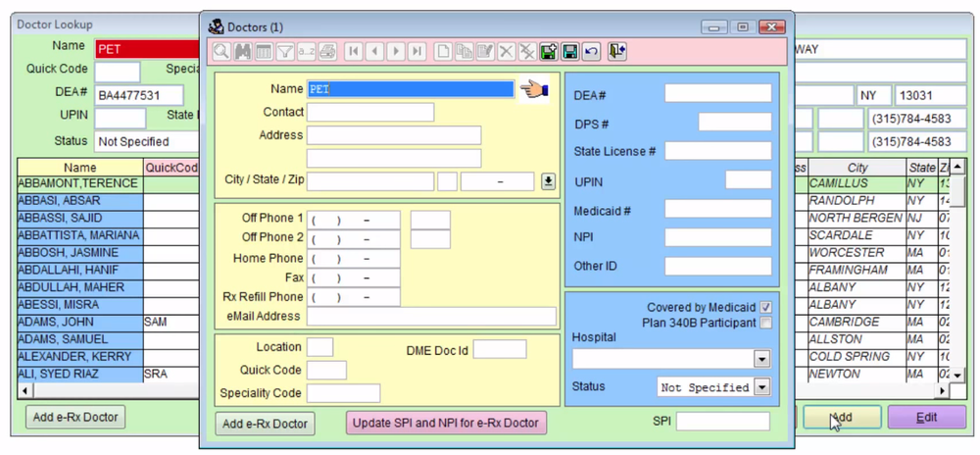Click the blue save disk icon

[x=570, y=51]
